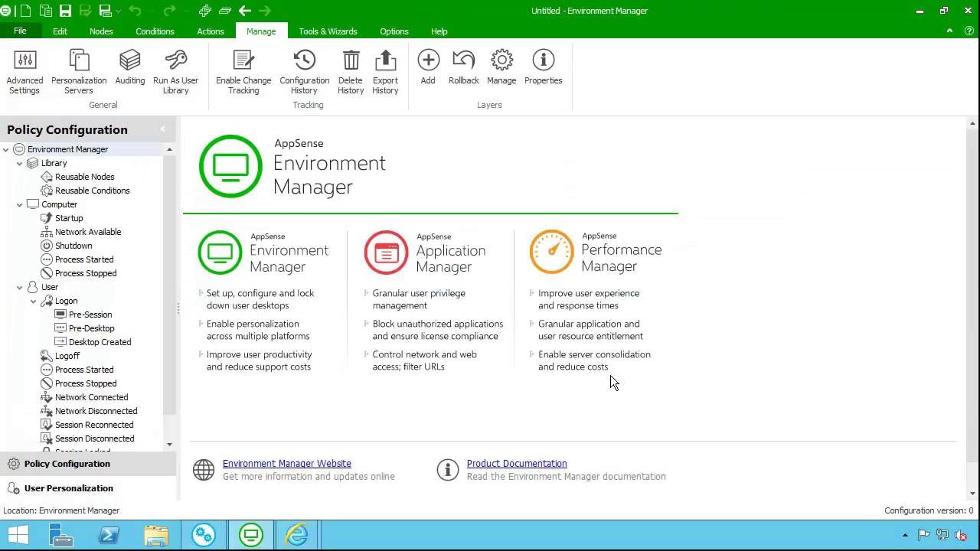Open the File menu
980x551 pixels.
tap(20, 31)
